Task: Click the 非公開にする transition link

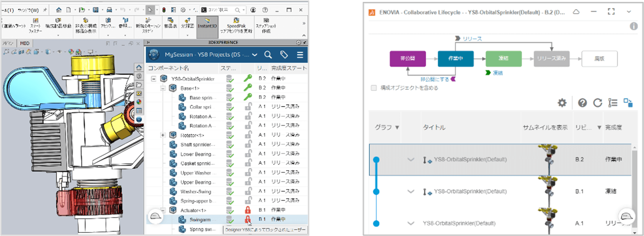Action: tap(435, 79)
